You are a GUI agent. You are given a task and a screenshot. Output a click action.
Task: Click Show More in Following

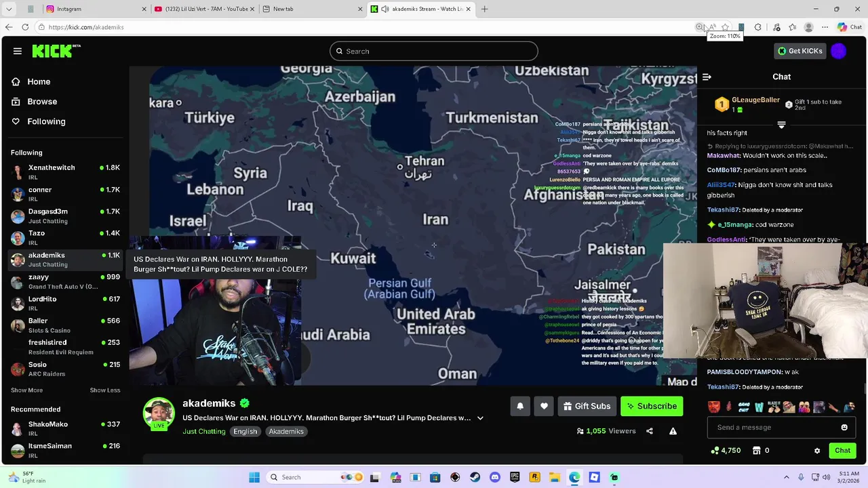click(26, 390)
